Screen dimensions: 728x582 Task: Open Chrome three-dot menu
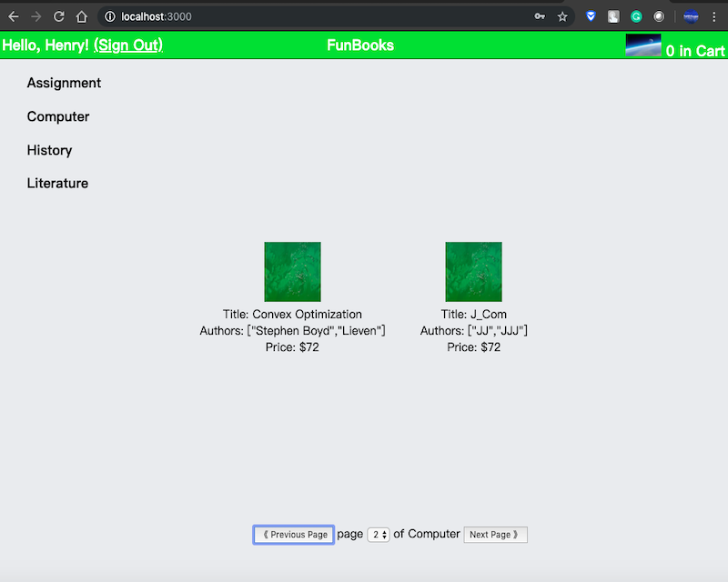714,16
